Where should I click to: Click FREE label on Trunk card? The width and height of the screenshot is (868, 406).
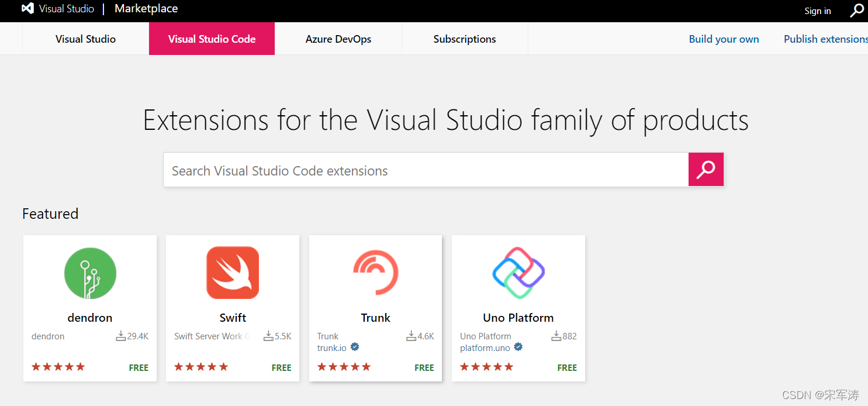(424, 368)
